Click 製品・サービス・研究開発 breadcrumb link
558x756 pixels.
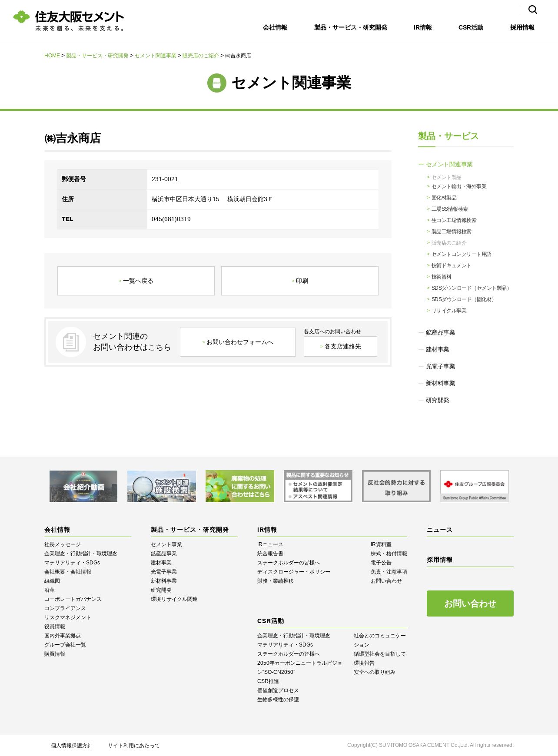click(x=97, y=56)
